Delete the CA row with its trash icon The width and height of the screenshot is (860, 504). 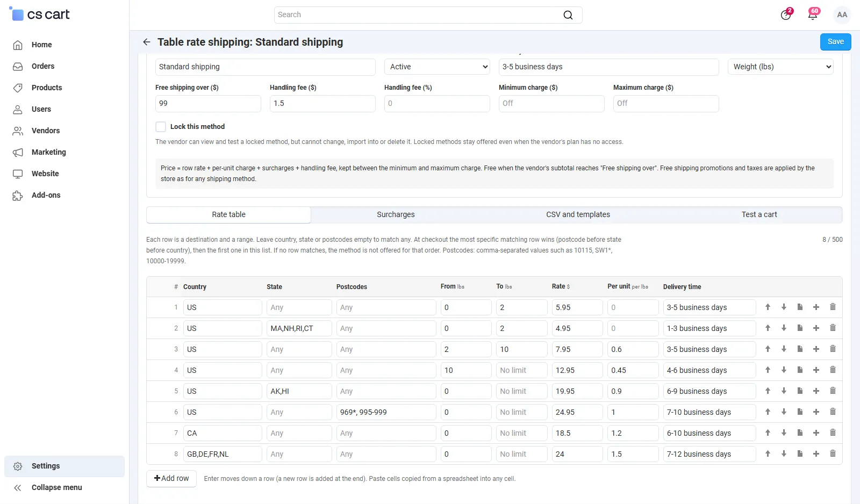833,433
